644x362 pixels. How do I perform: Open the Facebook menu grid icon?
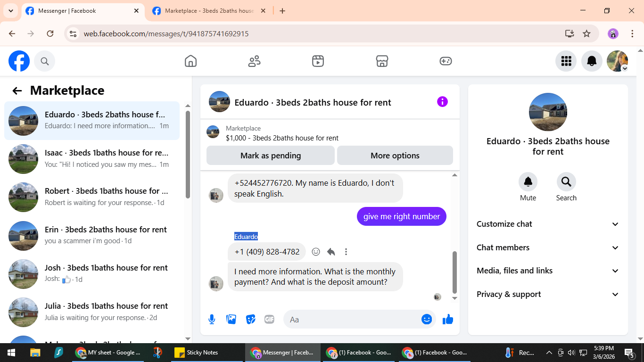566,61
